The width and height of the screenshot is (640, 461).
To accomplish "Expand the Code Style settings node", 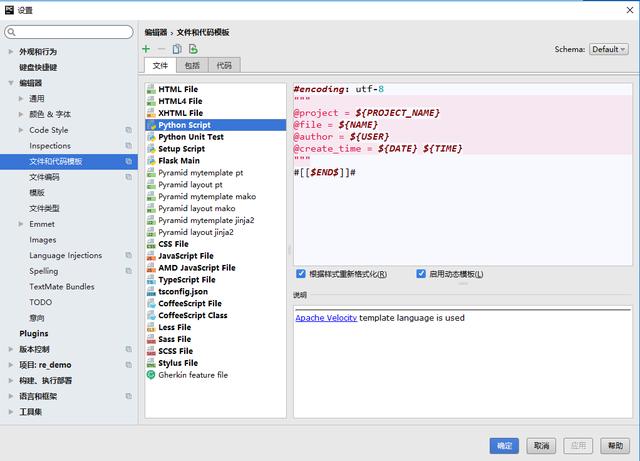I will click(22, 130).
